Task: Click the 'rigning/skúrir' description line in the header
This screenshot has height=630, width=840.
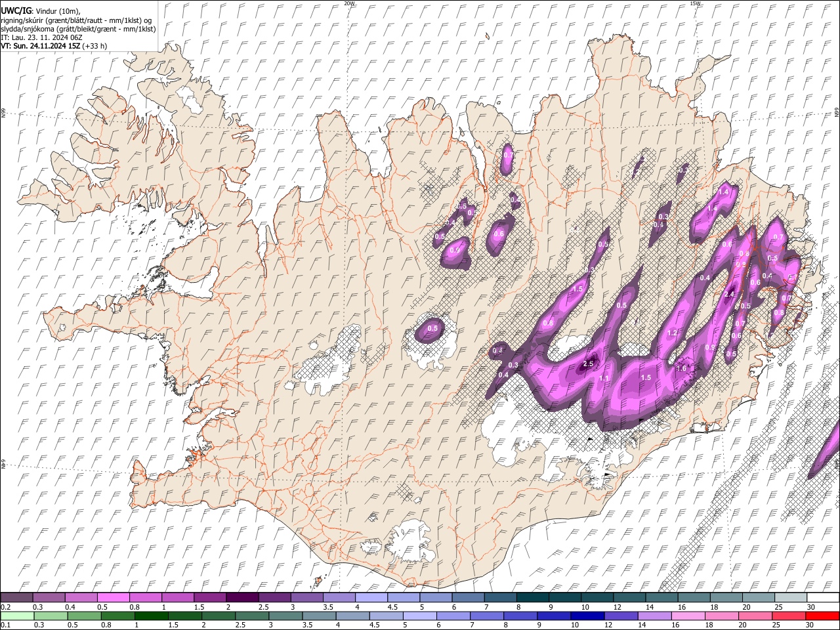Action: click(76, 20)
